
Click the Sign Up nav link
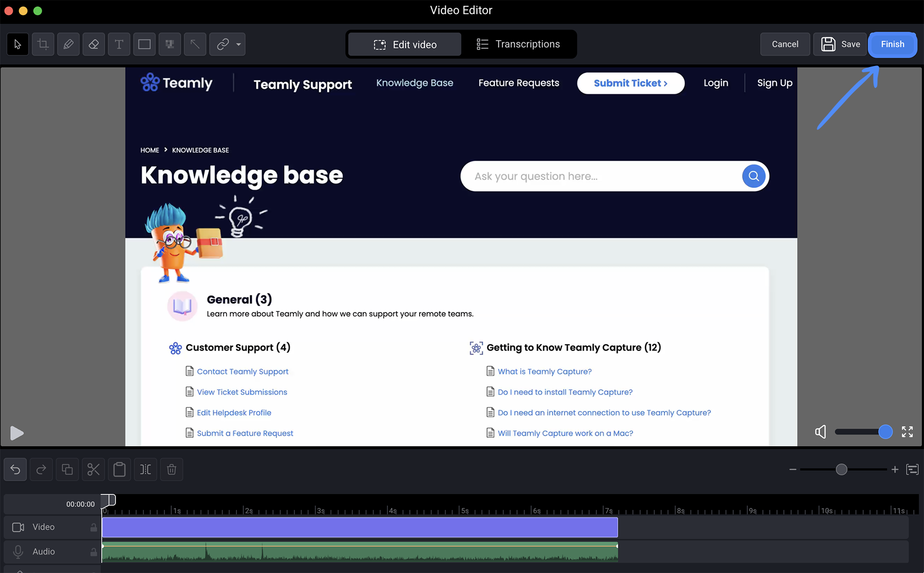tap(775, 83)
